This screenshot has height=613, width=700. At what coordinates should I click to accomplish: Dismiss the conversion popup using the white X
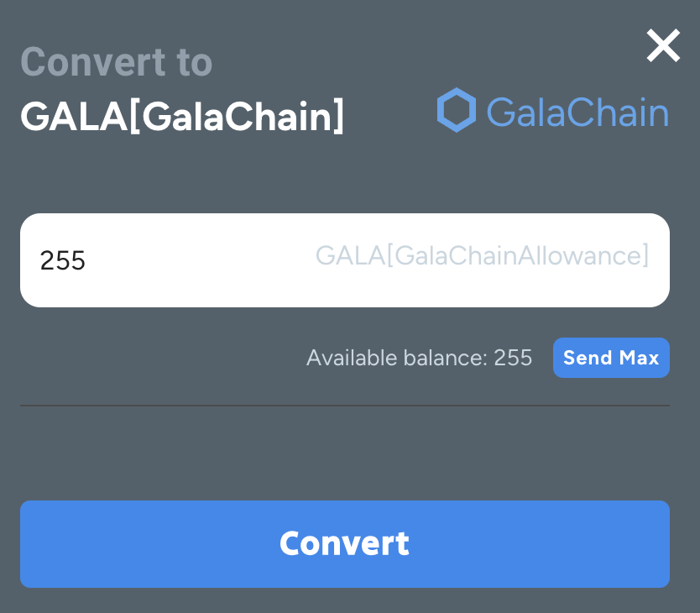663,45
